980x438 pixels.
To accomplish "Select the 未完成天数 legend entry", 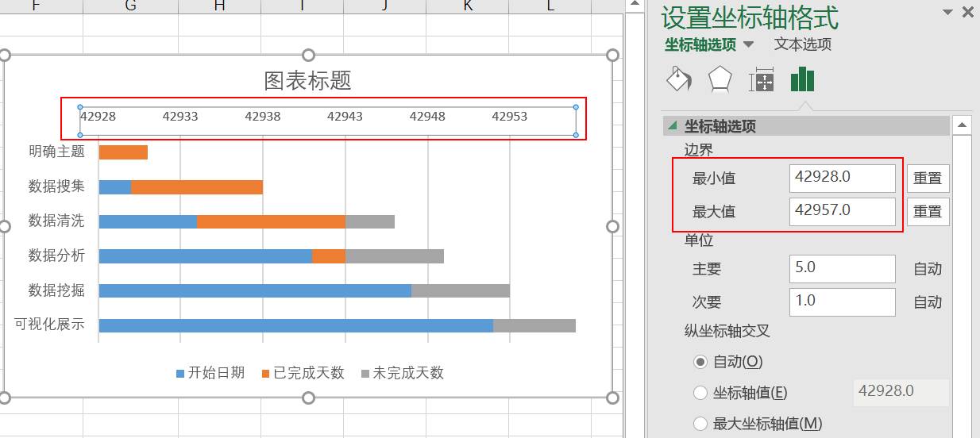I will tap(403, 373).
